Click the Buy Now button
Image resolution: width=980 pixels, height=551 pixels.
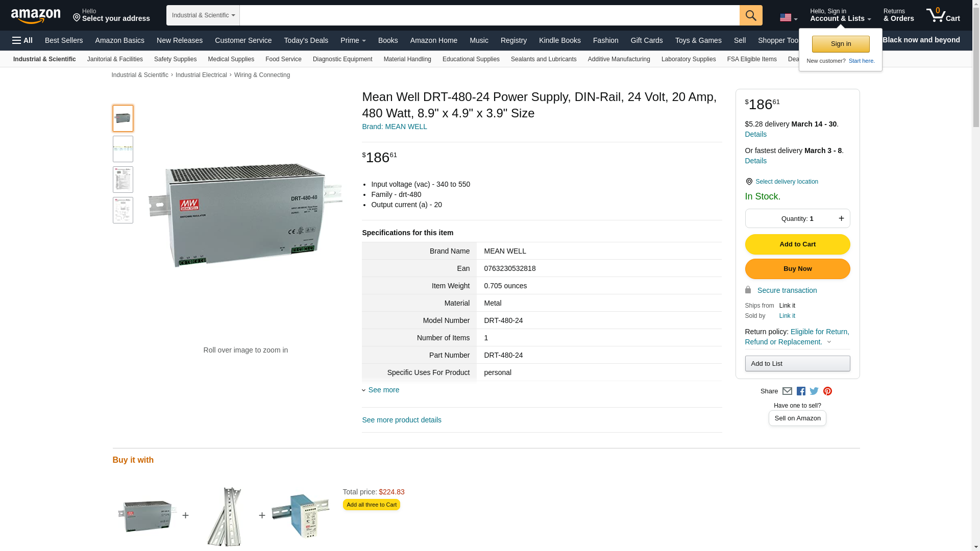(x=797, y=269)
